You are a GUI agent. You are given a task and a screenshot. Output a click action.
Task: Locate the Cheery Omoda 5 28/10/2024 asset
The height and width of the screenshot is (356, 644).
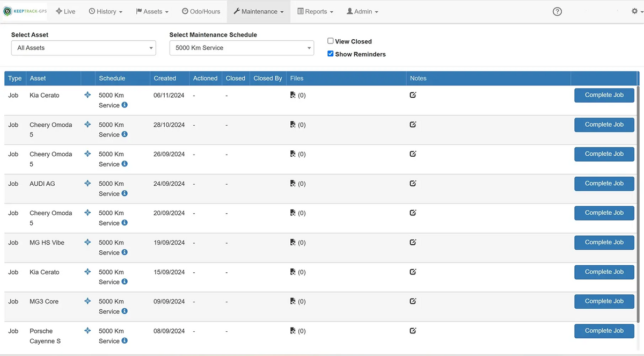pos(87,125)
